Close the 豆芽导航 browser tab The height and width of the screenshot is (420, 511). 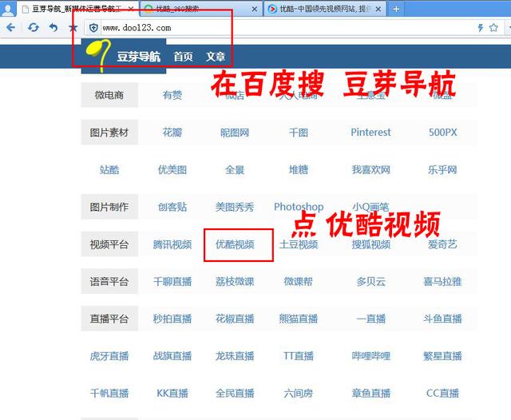131,9
